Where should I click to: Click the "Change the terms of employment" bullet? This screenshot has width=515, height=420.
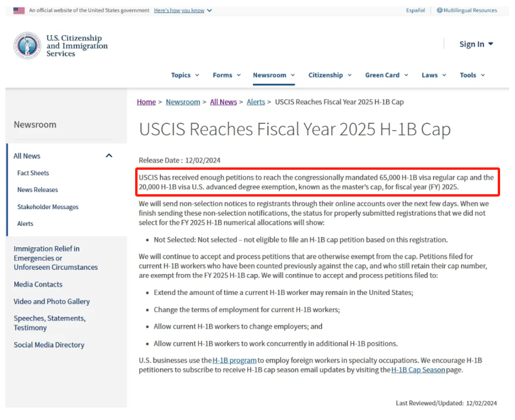point(247,310)
